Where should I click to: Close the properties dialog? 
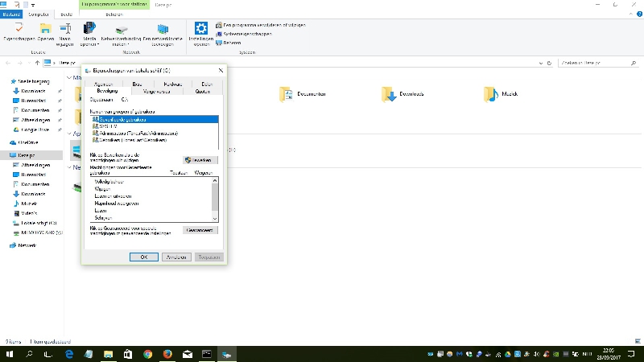point(221,71)
